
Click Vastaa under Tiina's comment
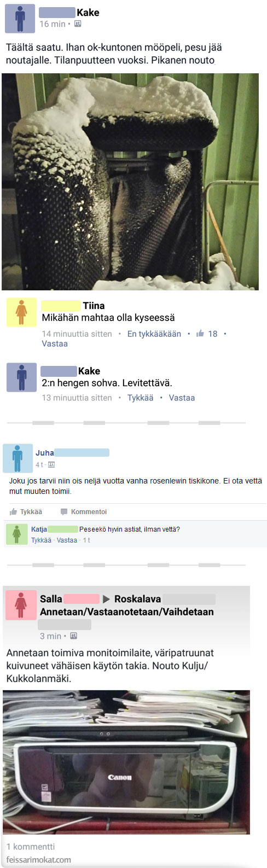55,343
